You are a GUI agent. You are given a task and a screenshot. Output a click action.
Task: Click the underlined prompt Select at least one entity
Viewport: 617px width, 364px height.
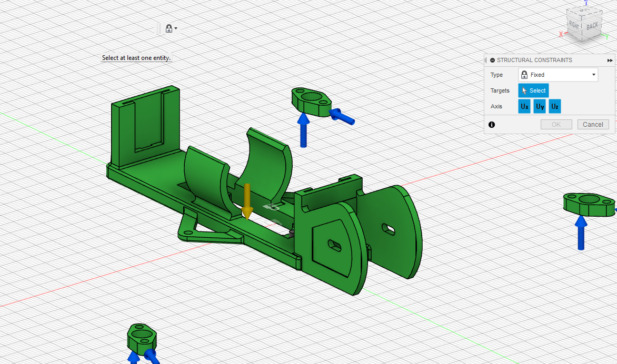point(136,58)
